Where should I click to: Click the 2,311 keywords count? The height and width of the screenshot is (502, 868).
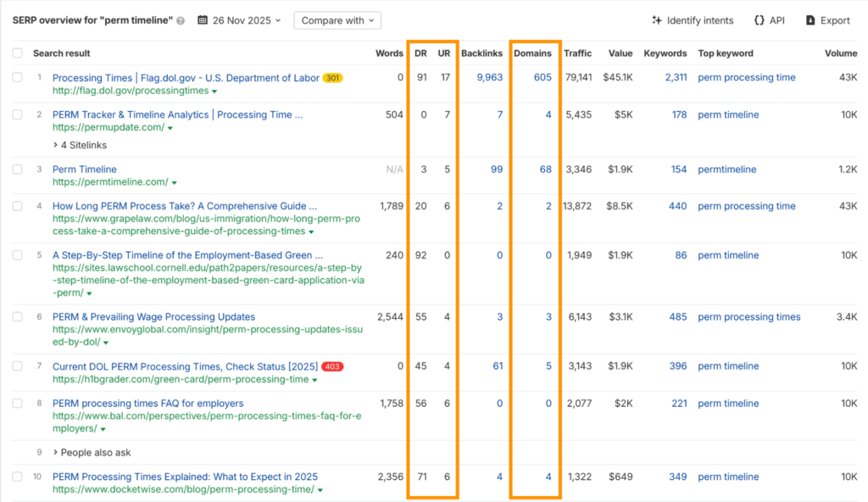coord(676,78)
